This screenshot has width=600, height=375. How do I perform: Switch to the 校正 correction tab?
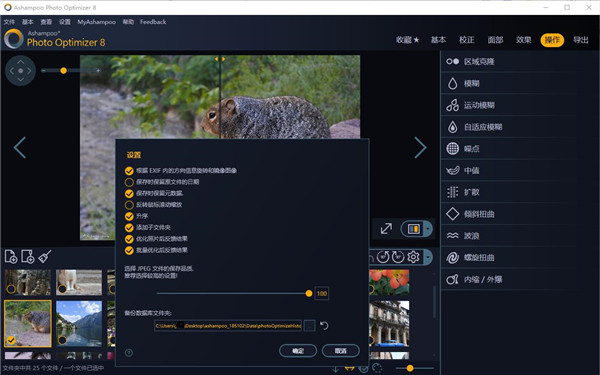click(x=467, y=40)
